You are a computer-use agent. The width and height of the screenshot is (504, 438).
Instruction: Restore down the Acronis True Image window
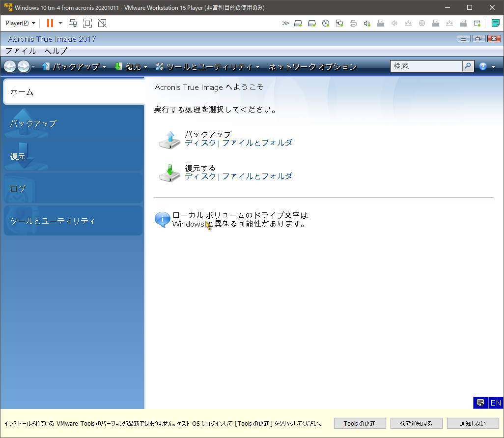pos(478,39)
